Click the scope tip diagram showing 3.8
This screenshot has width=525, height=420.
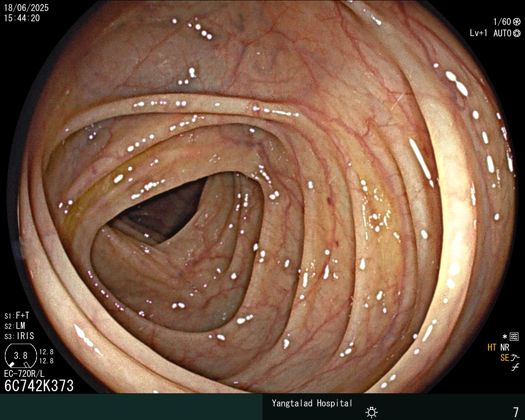[21, 355]
